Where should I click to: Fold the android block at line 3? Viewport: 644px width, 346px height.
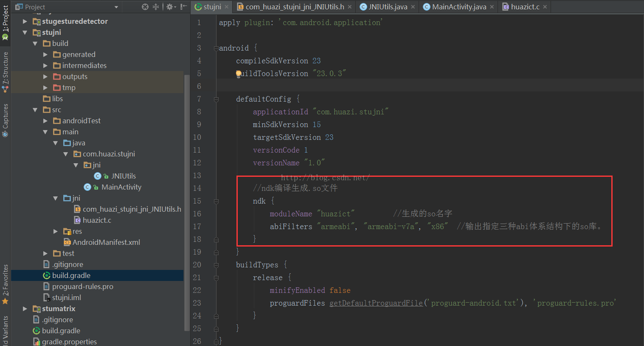(x=216, y=48)
